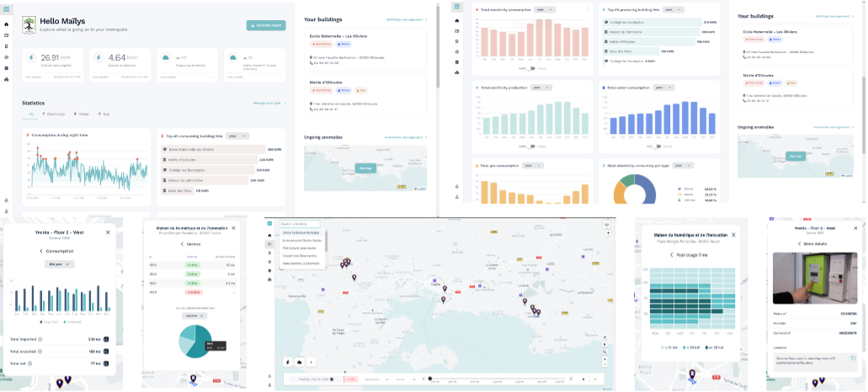Click back arrow next to Consumption heading
Image resolution: width=868 pixels, height=392 pixels.
coord(40,251)
